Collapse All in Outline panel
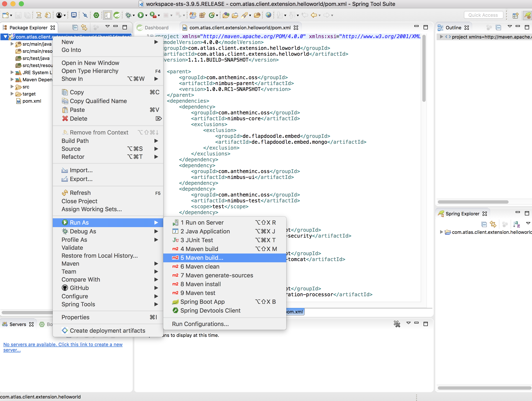Screen dimensions: 532x401 click(498, 27)
